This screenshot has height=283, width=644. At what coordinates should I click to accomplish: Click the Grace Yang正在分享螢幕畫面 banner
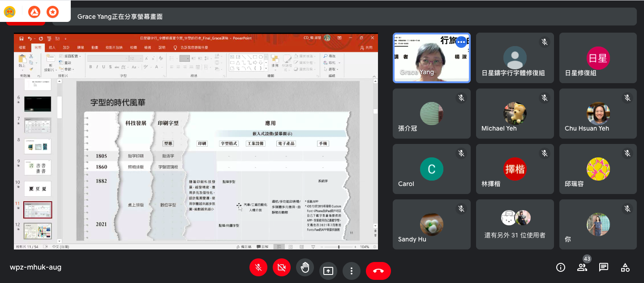(120, 17)
